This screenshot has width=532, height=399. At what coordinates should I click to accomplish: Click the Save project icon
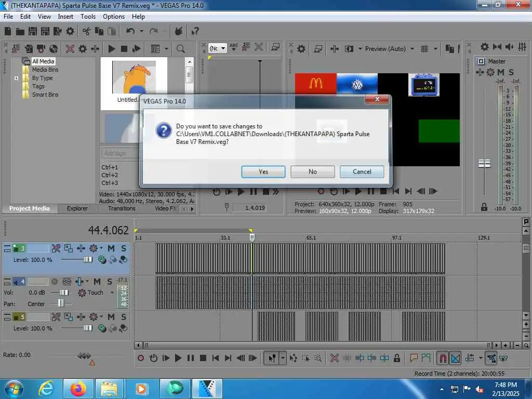(x=33, y=32)
